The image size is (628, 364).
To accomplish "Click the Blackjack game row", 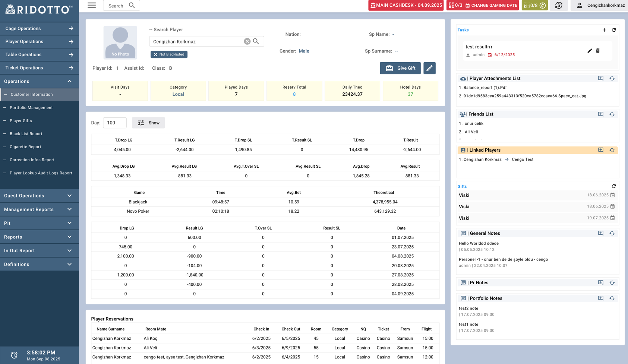I will click(265, 202).
